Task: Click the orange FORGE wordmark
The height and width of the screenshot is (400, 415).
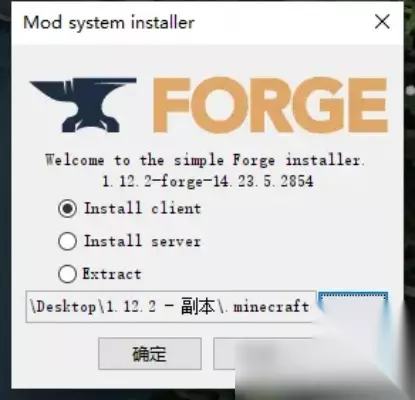Action: click(270, 105)
